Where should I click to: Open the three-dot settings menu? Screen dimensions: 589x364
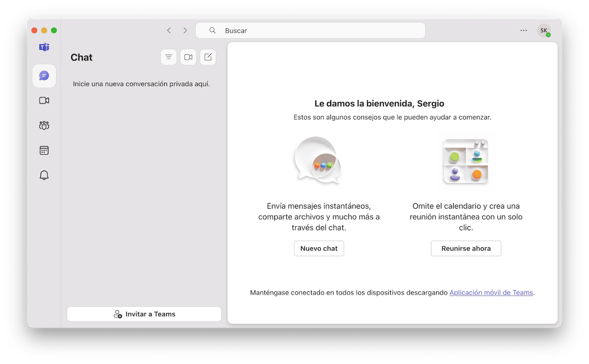[524, 30]
